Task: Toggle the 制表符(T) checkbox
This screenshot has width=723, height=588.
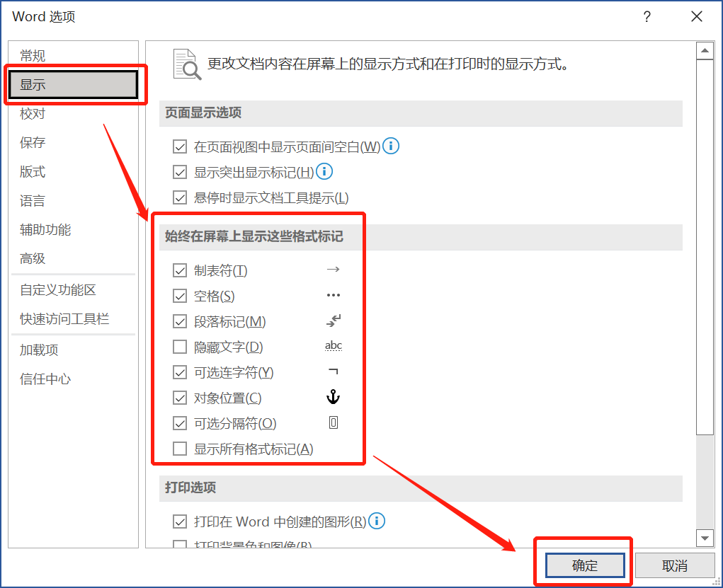Action: 180,270
